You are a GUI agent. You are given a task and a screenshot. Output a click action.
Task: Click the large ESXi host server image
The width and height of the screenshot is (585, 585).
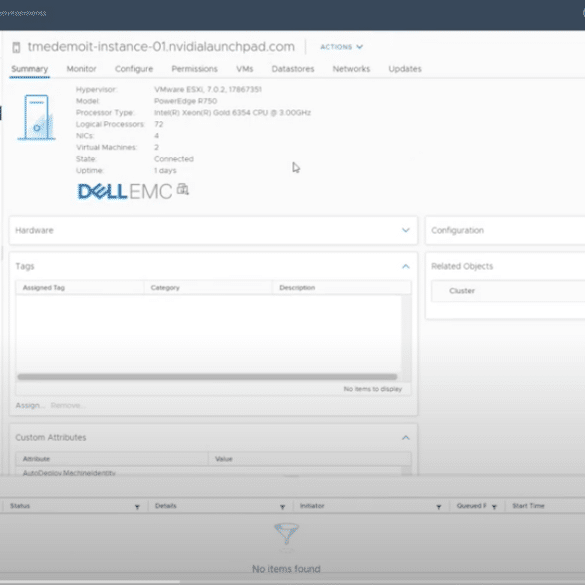point(37,117)
